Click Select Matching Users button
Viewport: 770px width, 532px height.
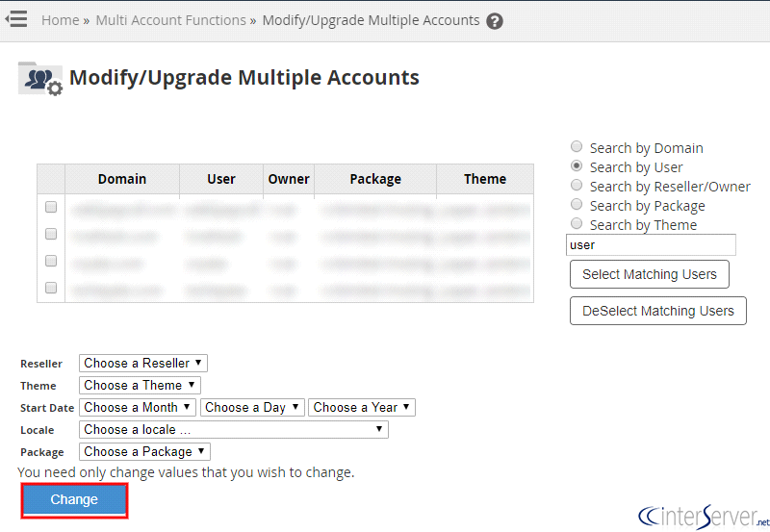[649, 274]
